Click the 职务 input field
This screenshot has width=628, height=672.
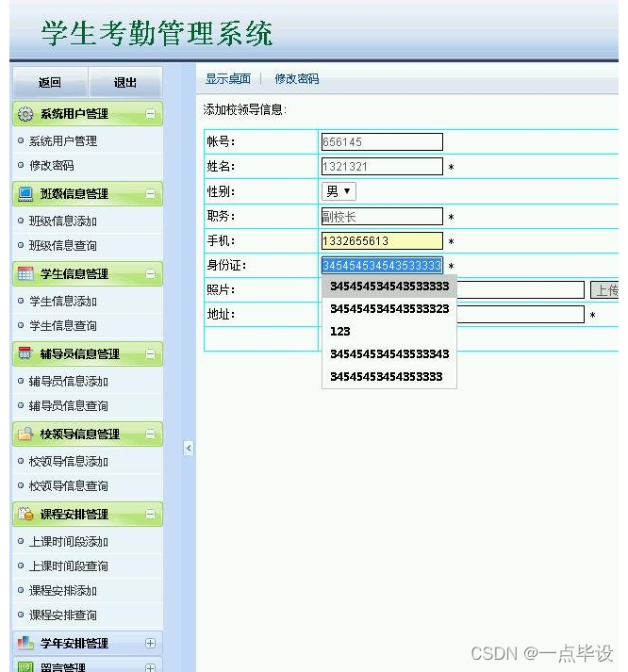click(x=382, y=217)
